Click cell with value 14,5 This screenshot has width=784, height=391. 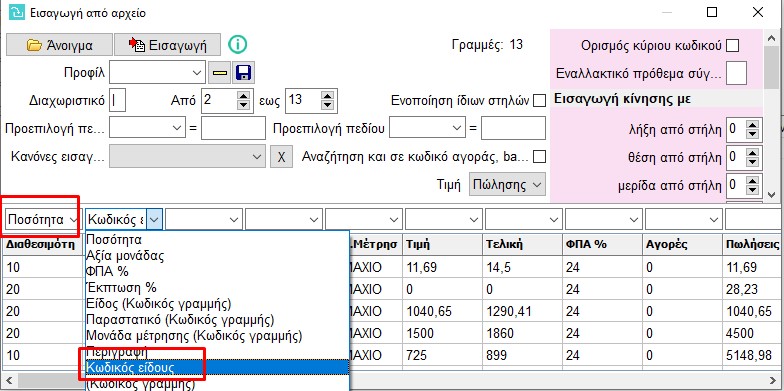[x=522, y=268]
